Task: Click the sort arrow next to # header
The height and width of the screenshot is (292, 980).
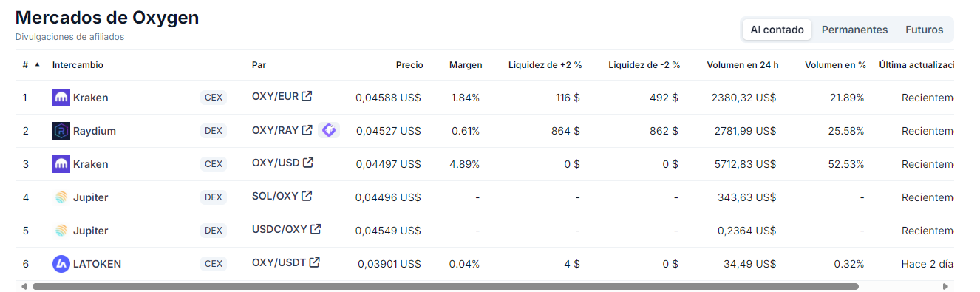Action: click(x=37, y=64)
